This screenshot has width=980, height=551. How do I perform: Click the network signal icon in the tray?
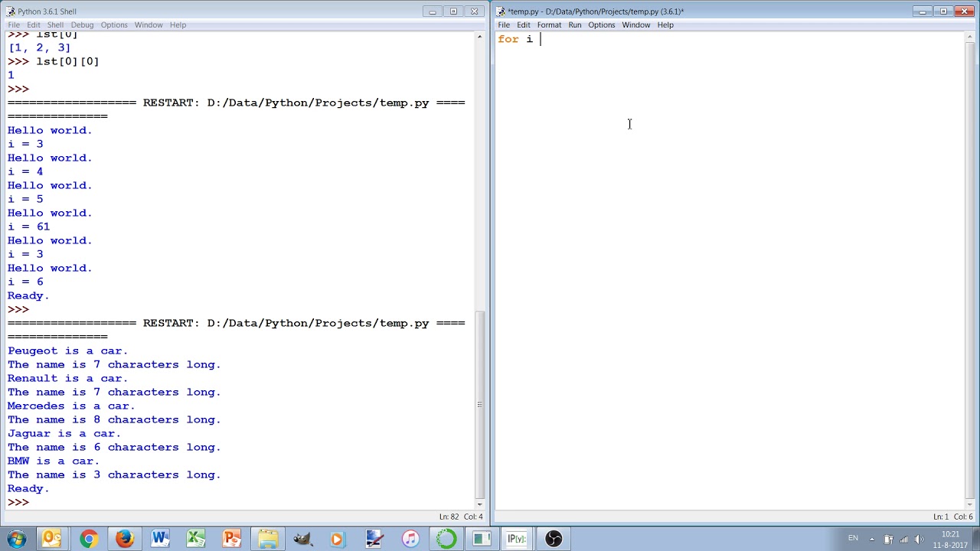coord(903,539)
